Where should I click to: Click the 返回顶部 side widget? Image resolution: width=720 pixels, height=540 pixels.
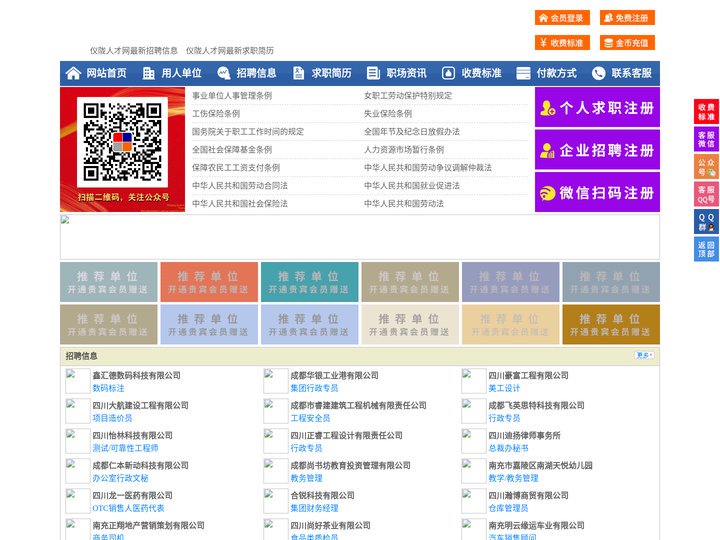click(706, 249)
